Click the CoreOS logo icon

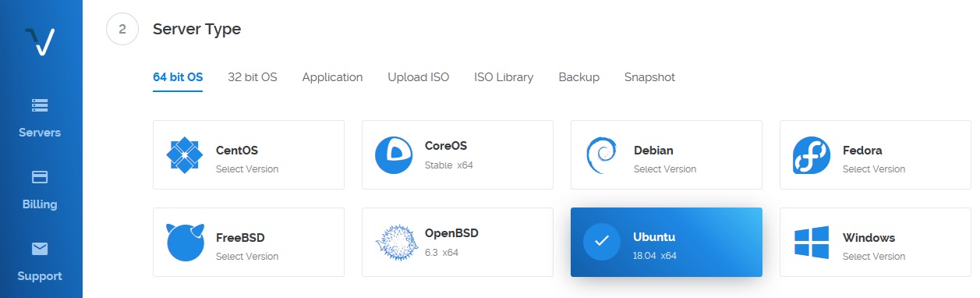coord(394,154)
